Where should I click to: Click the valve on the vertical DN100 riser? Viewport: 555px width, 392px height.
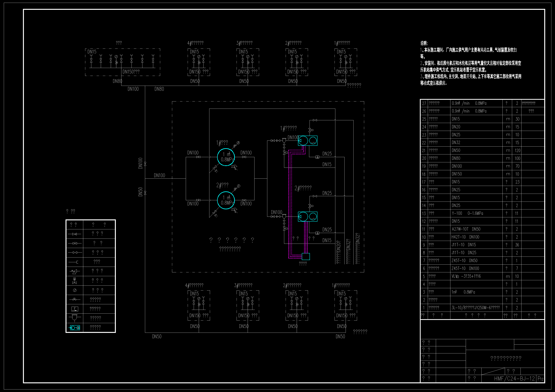click(145, 164)
